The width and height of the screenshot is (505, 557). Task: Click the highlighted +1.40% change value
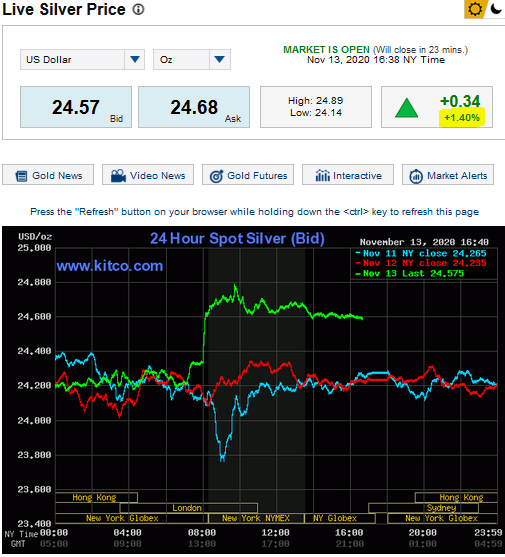click(x=462, y=118)
